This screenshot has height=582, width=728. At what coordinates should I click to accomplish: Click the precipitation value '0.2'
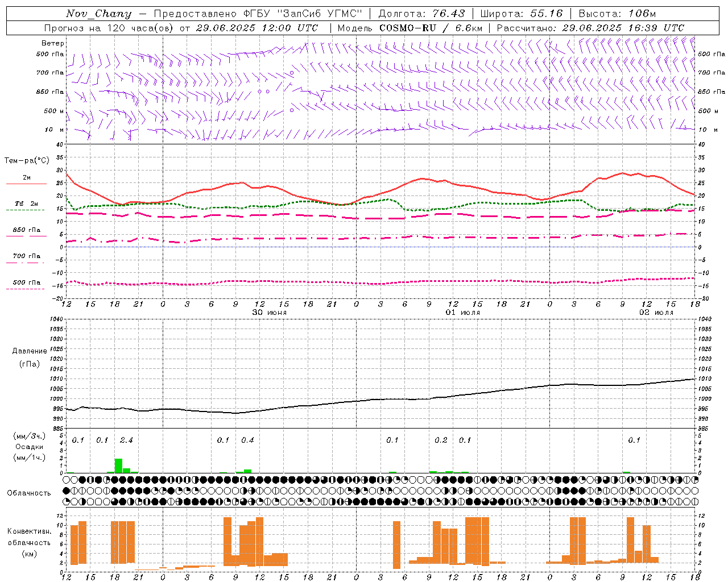point(441,440)
